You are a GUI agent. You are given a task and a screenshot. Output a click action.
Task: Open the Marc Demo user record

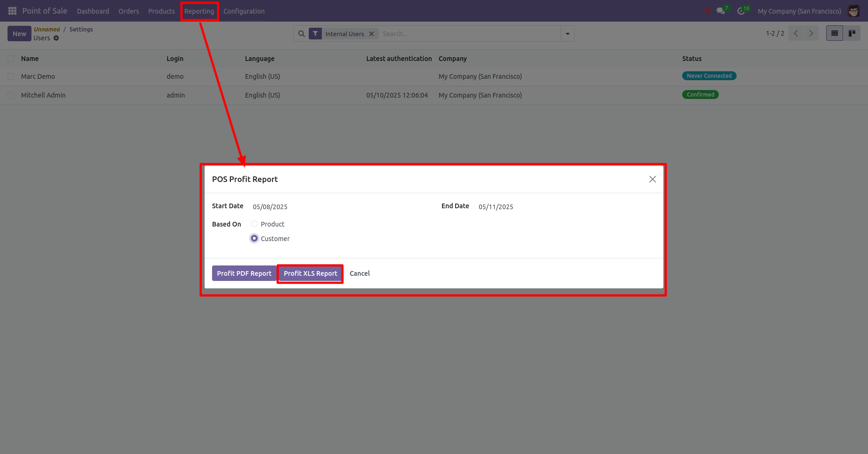pyautogui.click(x=38, y=76)
